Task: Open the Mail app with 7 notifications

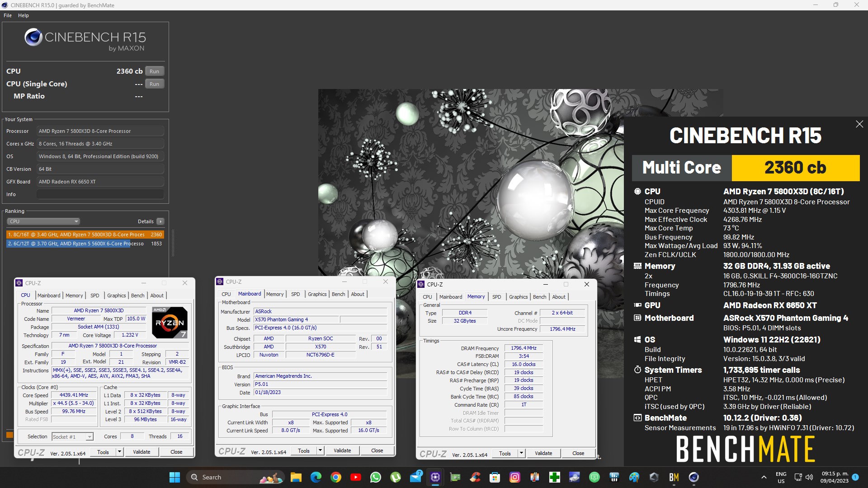Action: tap(416, 477)
